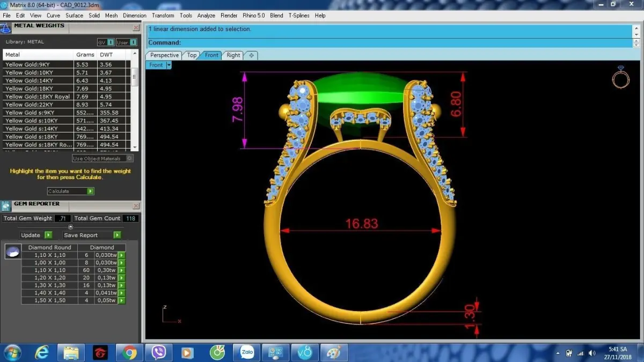Open Zalo from the taskbar
The height and width of the screenshot is (362, 644).
click(247, 353)
